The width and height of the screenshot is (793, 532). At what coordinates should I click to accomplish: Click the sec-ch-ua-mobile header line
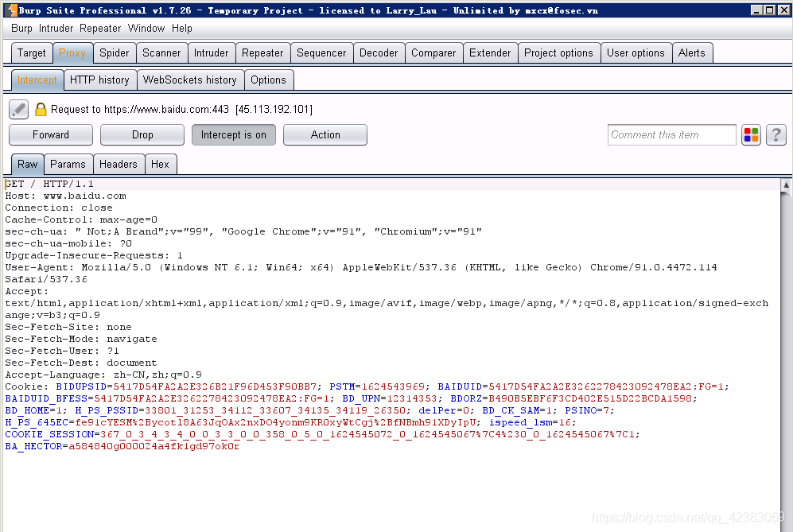pyautogui.click(x=68, y=244)
